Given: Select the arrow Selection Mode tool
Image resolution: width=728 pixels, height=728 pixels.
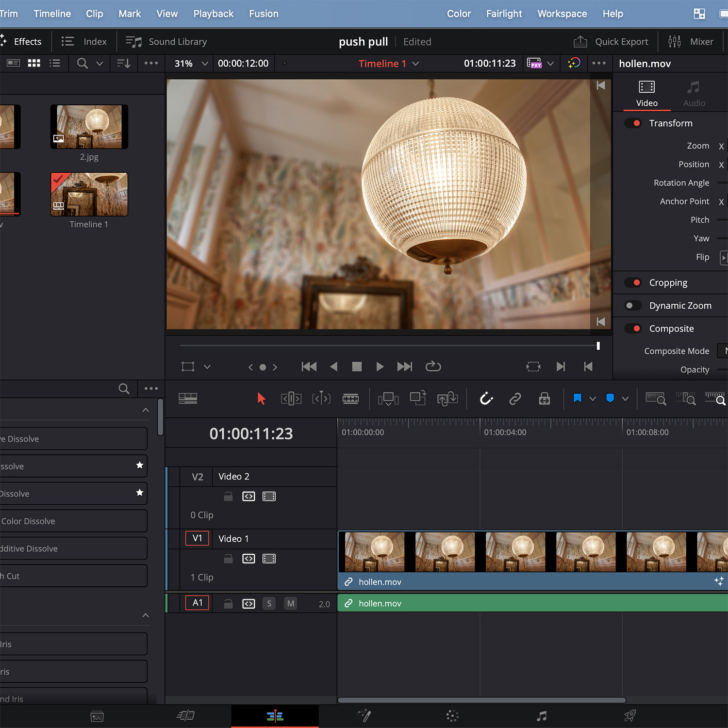Looking at the screenshot, I should click(261, 399).
